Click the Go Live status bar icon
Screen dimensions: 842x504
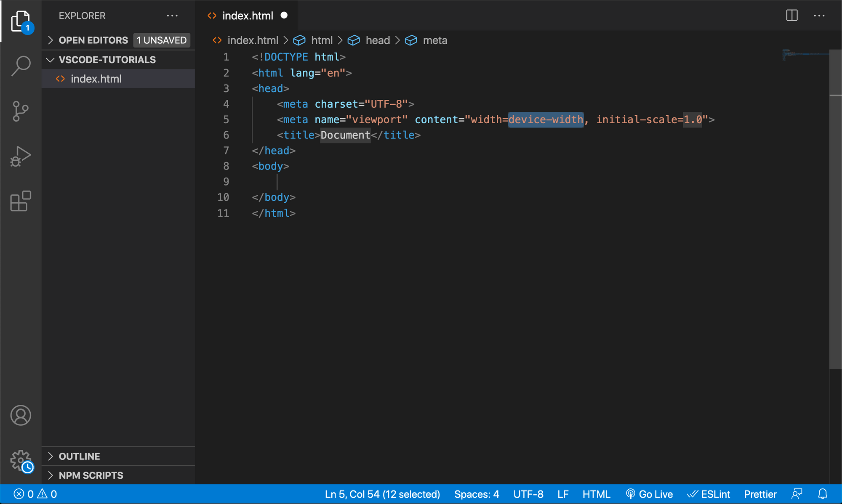click(649, 494)
